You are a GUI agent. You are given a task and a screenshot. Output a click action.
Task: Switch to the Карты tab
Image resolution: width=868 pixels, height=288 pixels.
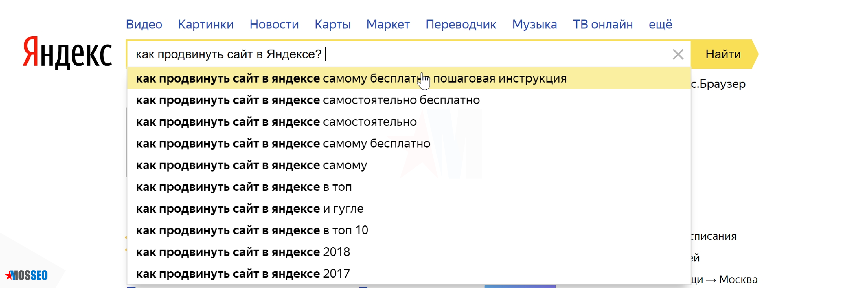tap(332, 24)
